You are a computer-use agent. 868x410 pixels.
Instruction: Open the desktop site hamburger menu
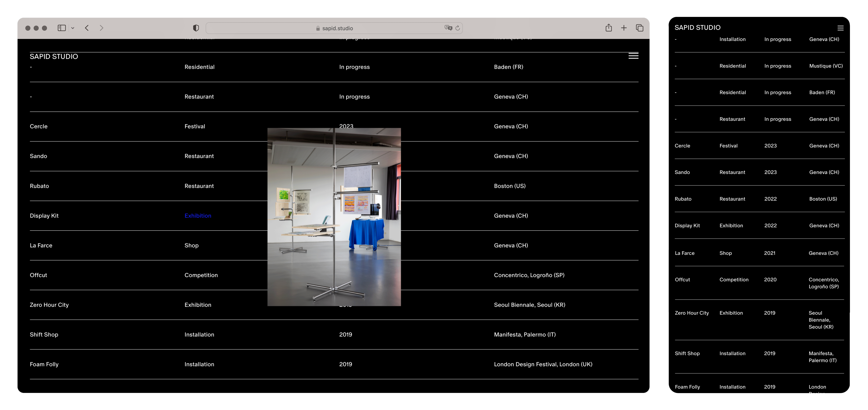(x=633, y=56)
